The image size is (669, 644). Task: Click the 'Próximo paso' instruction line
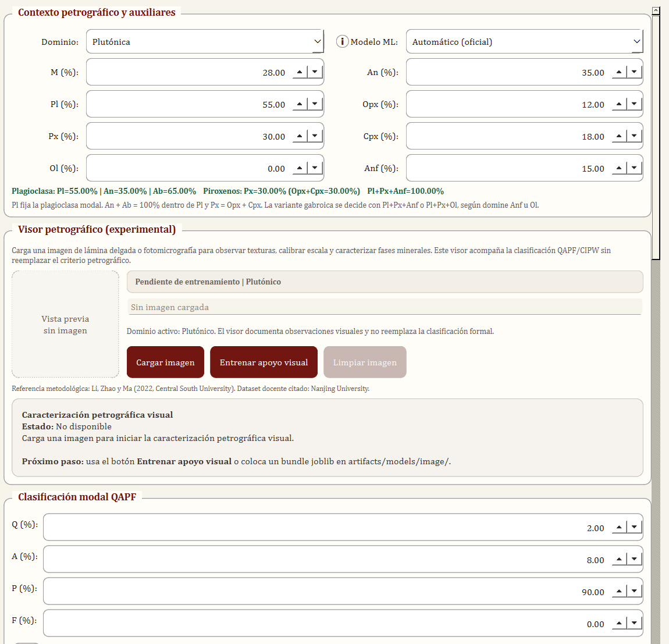click(236, 461)
